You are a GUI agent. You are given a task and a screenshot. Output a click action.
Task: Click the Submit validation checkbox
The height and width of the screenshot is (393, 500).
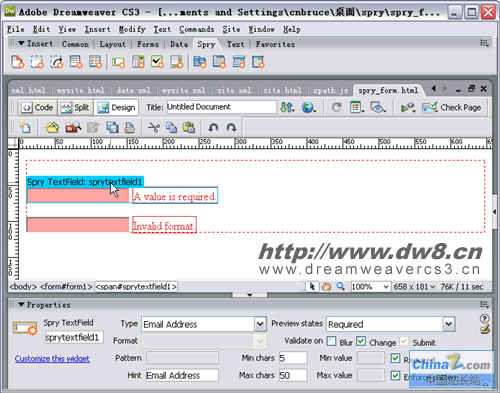pos(404,341)
